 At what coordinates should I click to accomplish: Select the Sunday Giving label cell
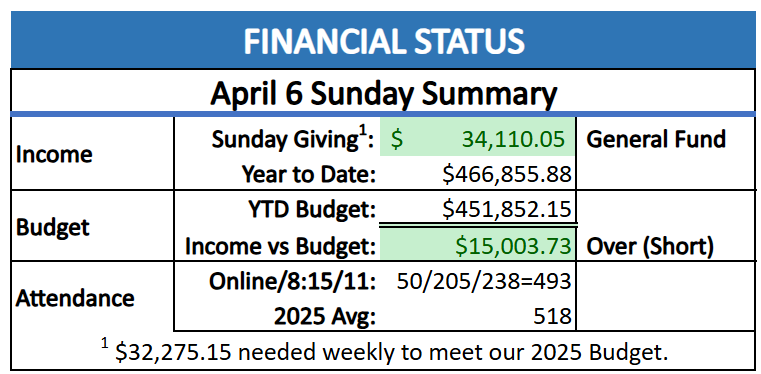coord(293,141)
